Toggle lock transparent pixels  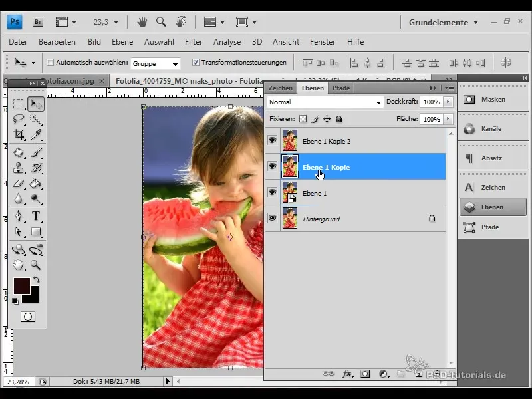(303, 119)
